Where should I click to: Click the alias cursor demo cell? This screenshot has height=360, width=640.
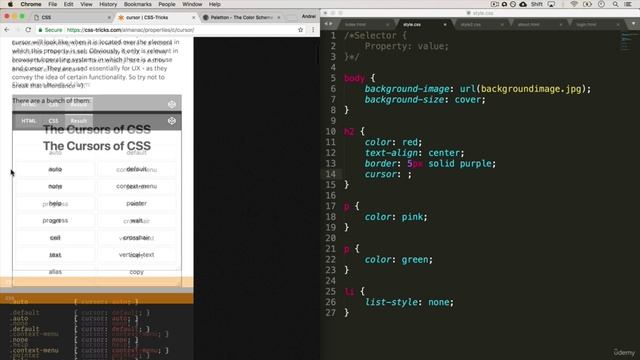tap(55, 272)
